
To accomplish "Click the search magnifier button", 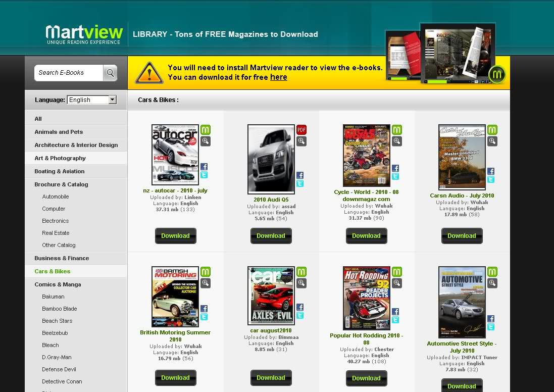I will click(x=110, y=73).
